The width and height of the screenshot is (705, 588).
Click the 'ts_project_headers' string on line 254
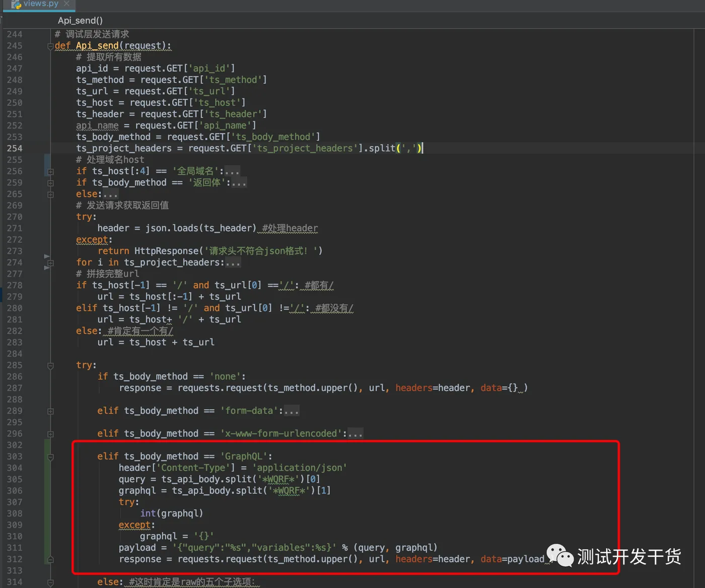coord(305,148)
